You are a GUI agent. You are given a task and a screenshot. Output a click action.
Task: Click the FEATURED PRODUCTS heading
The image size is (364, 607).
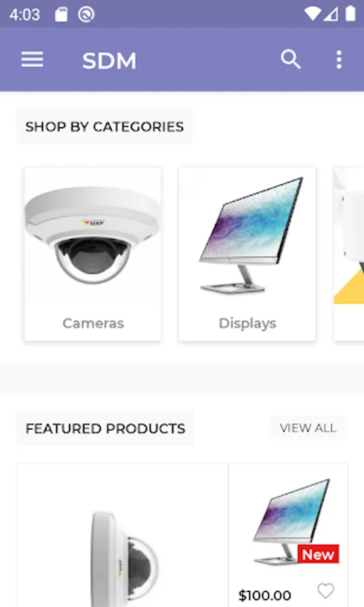click(105, 428)
